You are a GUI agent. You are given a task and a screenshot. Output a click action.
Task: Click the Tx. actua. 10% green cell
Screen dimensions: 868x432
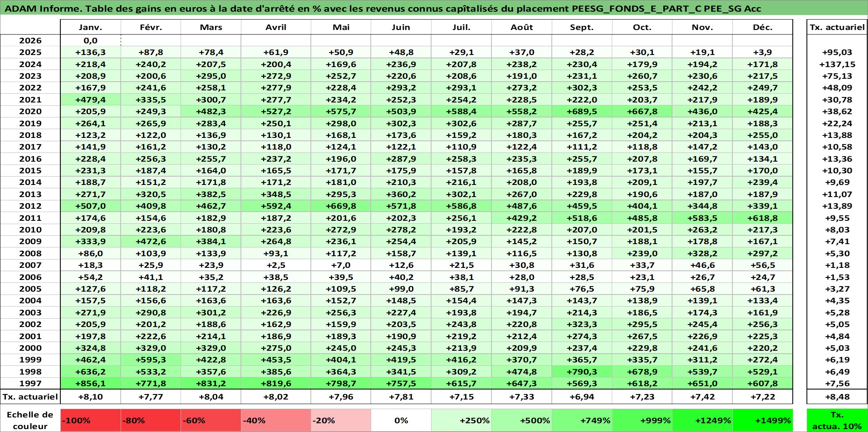click(837, 420)
